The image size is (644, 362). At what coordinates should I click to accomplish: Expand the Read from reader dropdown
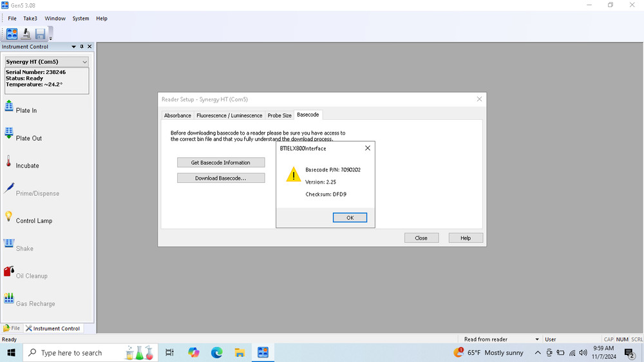[537, 339]
